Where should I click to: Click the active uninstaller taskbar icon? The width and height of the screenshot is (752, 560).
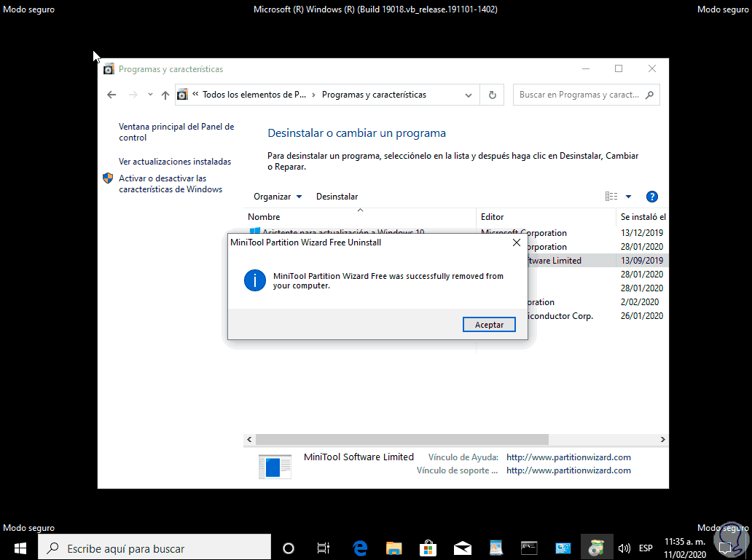click(597, 548)
